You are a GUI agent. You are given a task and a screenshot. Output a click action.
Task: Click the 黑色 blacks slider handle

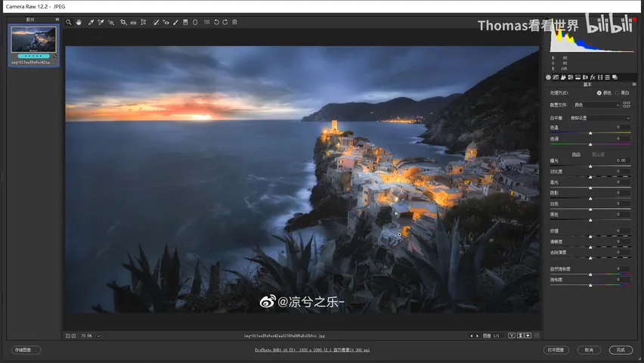(x=590, y=220)
